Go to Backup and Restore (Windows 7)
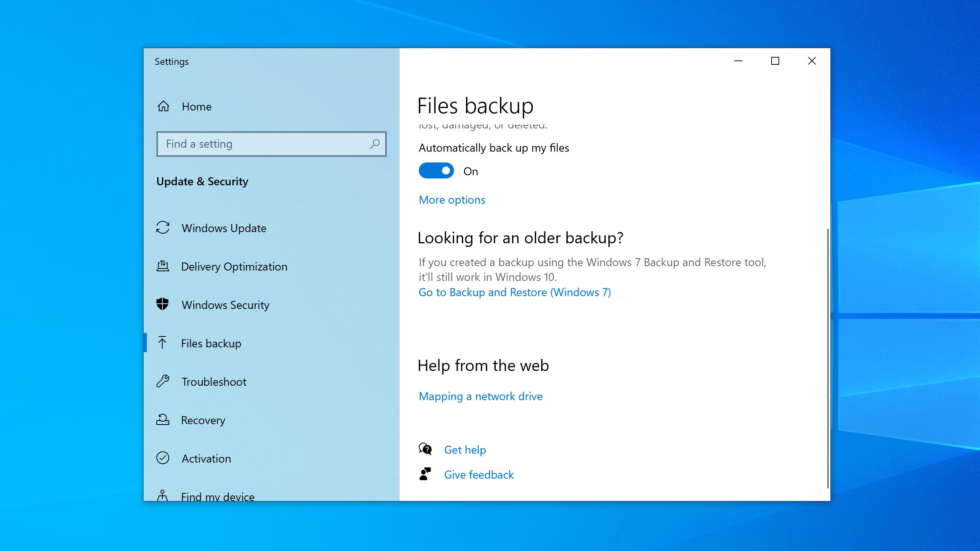The image size is (980, 551). coord(515,292)
